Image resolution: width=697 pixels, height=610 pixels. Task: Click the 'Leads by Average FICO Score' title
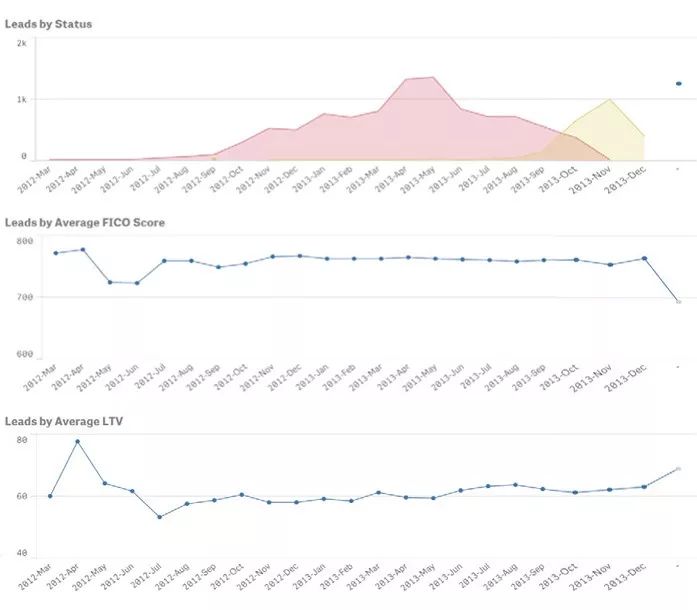coord(85,222)
